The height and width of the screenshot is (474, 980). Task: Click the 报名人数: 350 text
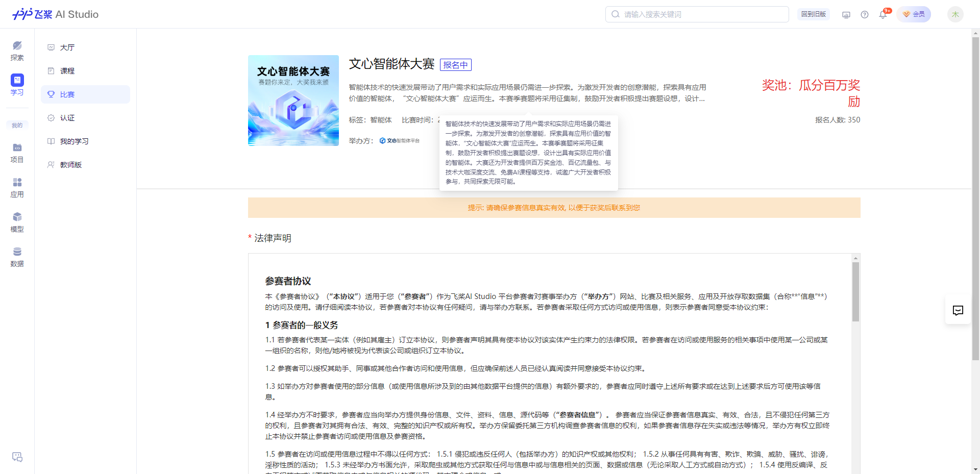click(838, 120)
